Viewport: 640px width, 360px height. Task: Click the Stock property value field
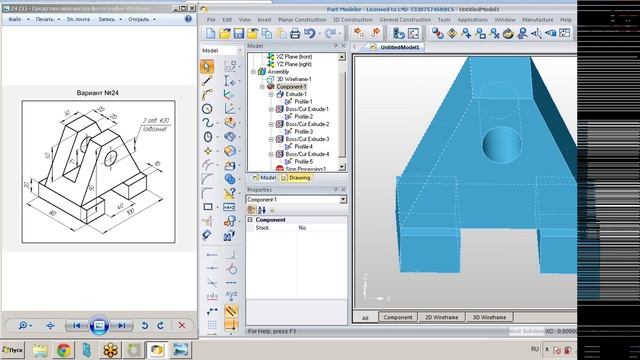click(322, 228)
